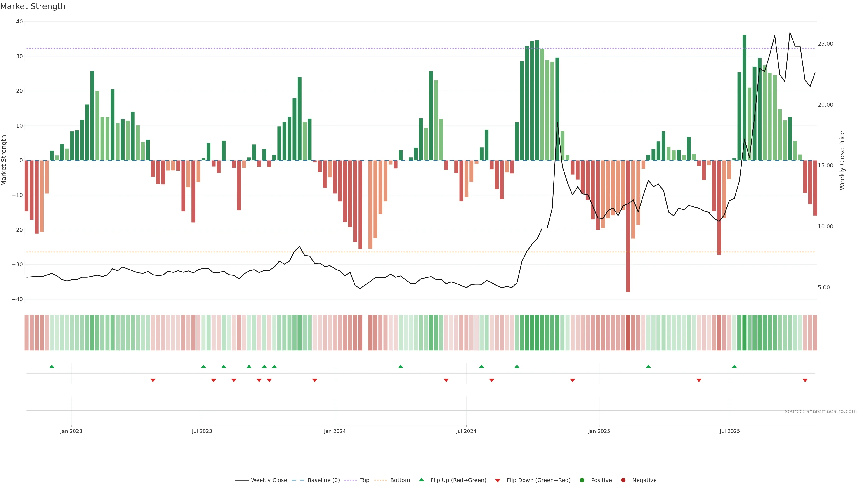Click the Weekly Close legend line icon
868x488 pixels.
[x=242, y=480]
